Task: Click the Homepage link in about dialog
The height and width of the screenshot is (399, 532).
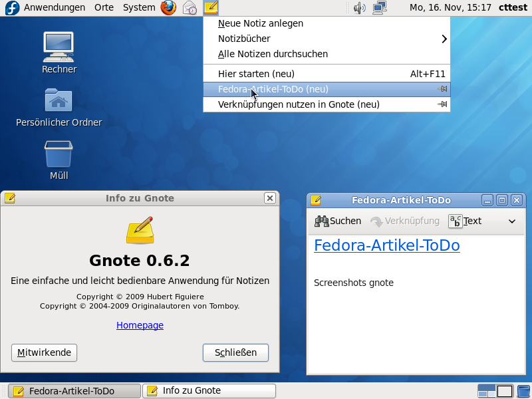Action: pos(140,325)
